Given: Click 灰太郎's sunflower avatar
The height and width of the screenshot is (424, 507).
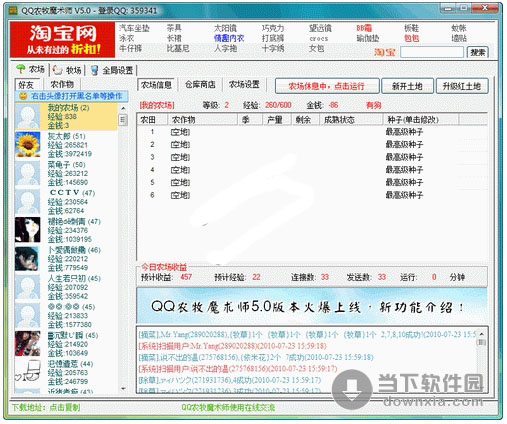Looking at the screenshot, I should point(28,145).
